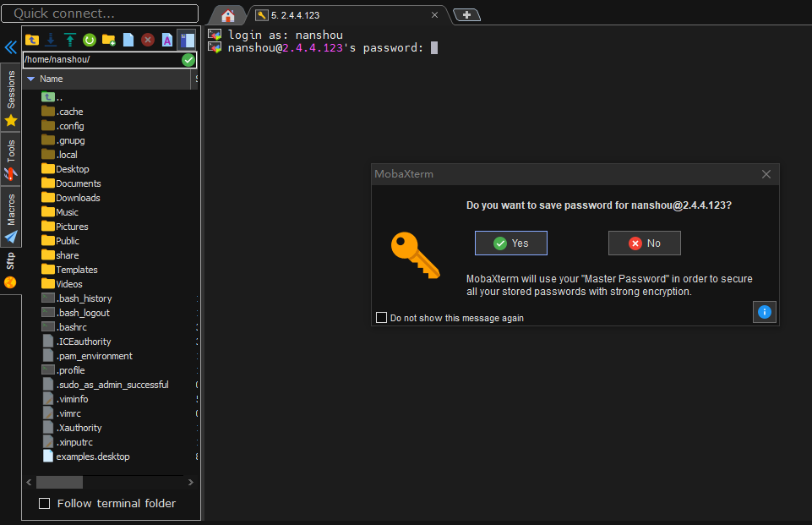Screen dimensions: 812x525
Task: Select the .bash_logout file
Action: (75, 313)
